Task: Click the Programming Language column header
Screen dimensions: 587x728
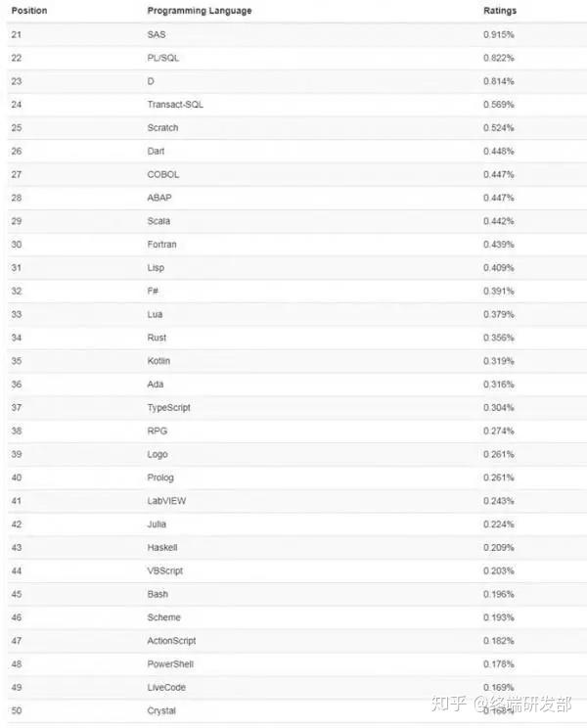Action: pyautogui.click(x=200, y=11)
